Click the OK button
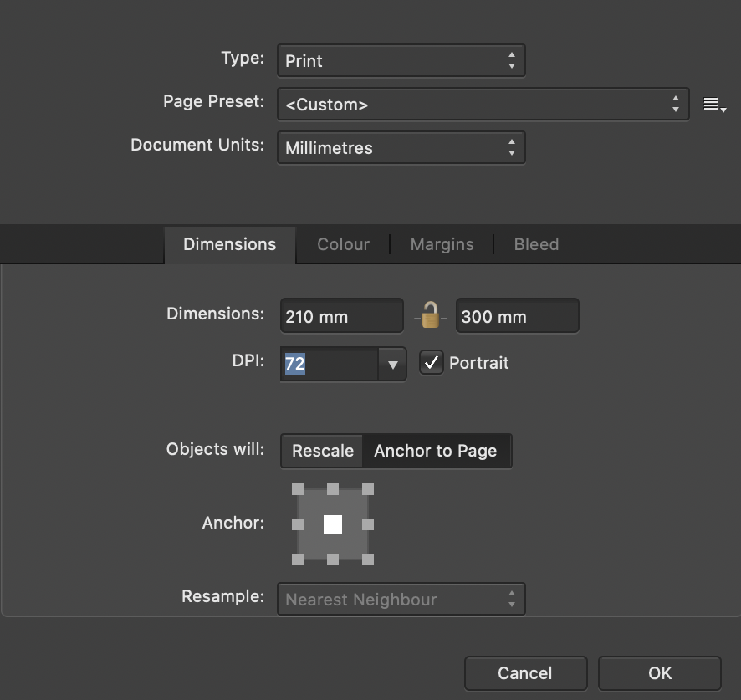This screenshot has height=700, width=741. 659,673
